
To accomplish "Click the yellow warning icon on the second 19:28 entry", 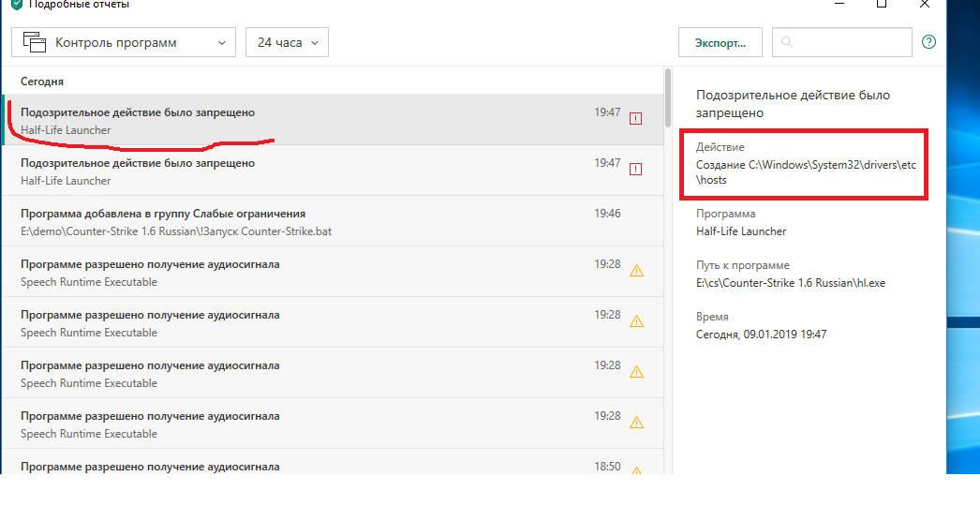I will [x=636, y=321].
